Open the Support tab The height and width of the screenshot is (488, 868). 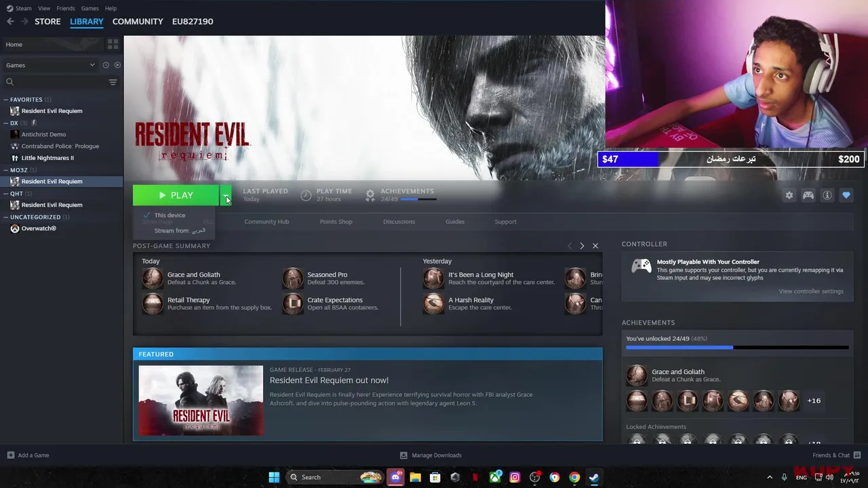tap(505, 222)
